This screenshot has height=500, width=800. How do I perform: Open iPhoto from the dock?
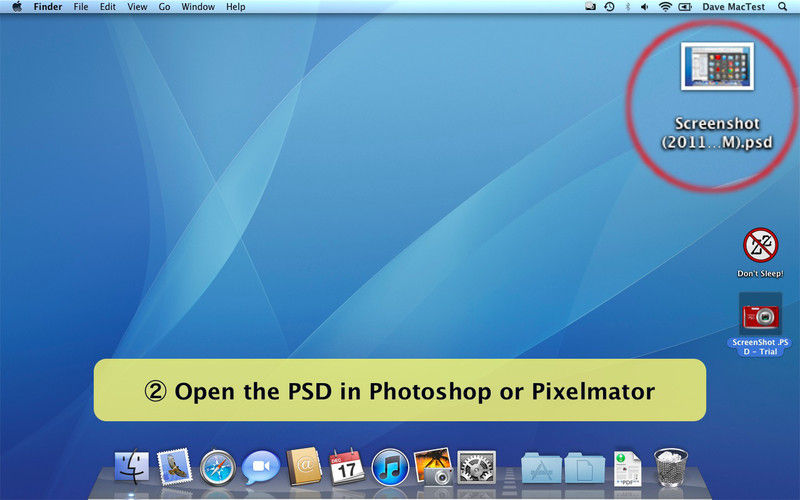(434, 466)
